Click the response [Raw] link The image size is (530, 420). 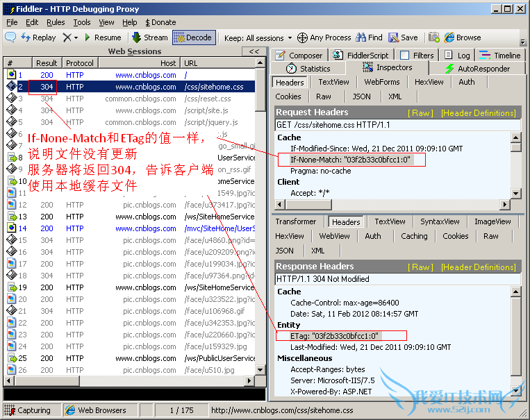click(420, 267)
